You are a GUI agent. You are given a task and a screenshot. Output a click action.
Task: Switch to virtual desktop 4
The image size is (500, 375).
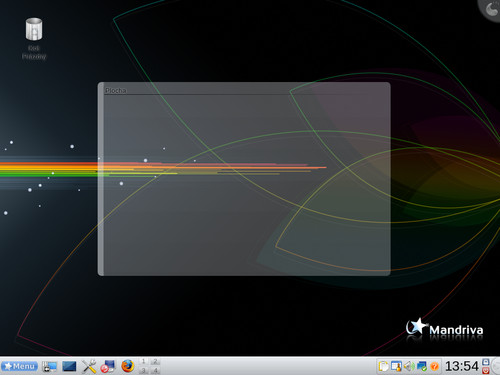pos(155,370)
